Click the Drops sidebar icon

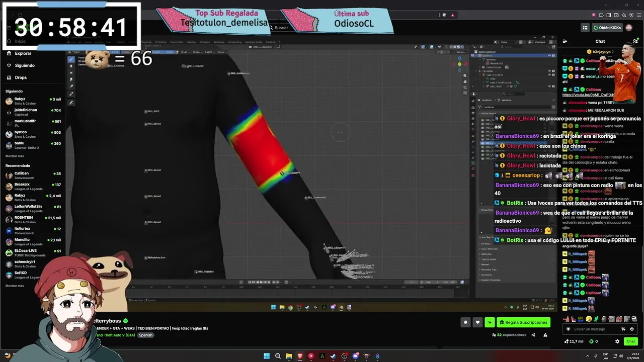pos(9,77)
